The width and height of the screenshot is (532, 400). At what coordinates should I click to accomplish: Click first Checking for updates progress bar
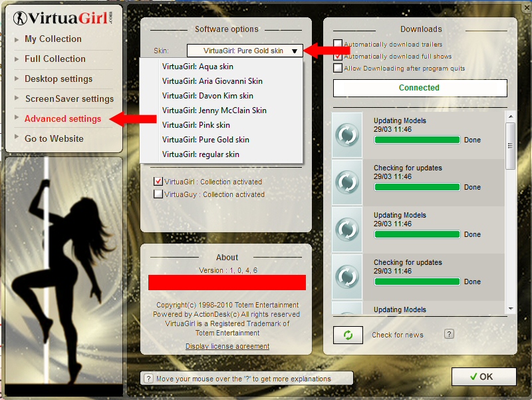[417, 187]
